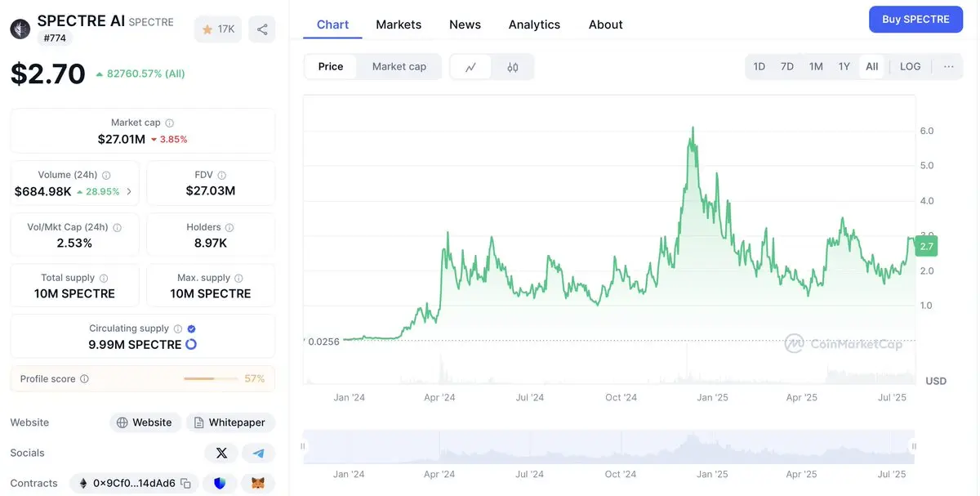Image resolution: width=980 pixels, height=496 pixels.
Task: Click the Buy SPECTRE button
Action: 915,20
